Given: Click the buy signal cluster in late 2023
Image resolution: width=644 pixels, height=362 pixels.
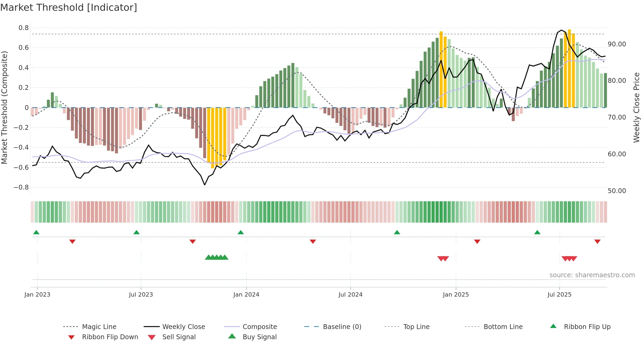Looking at the screenshot, I should (217, 257).
